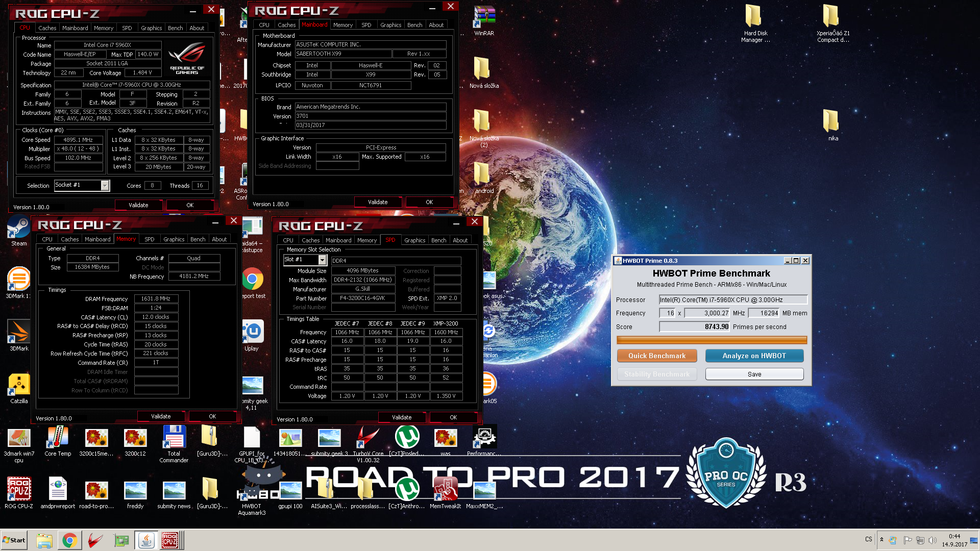Expand the Slot #1 memory slot dropdown
Viewport: 980px width, 551px height.
tap(322, 260)
